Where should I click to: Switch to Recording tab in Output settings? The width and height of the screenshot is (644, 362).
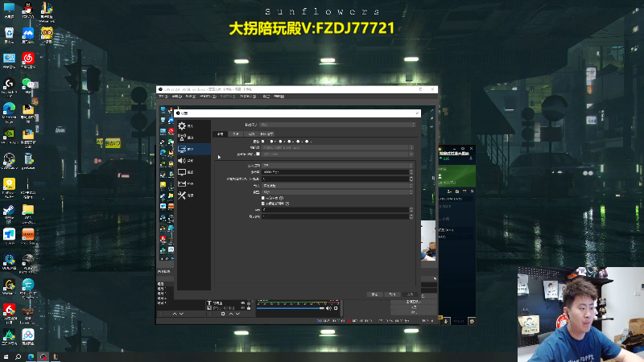coord(236,134)
